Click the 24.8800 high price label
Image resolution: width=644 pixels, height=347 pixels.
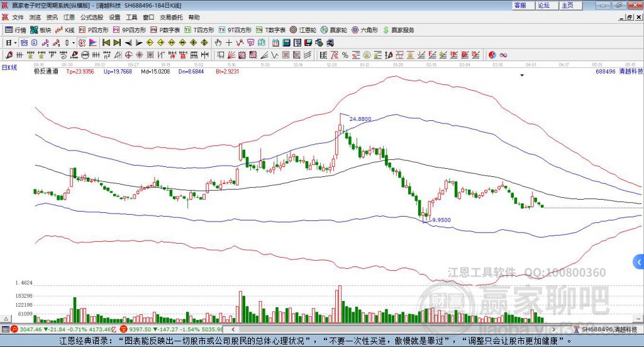pyautogui.click(x=360, y=119)
